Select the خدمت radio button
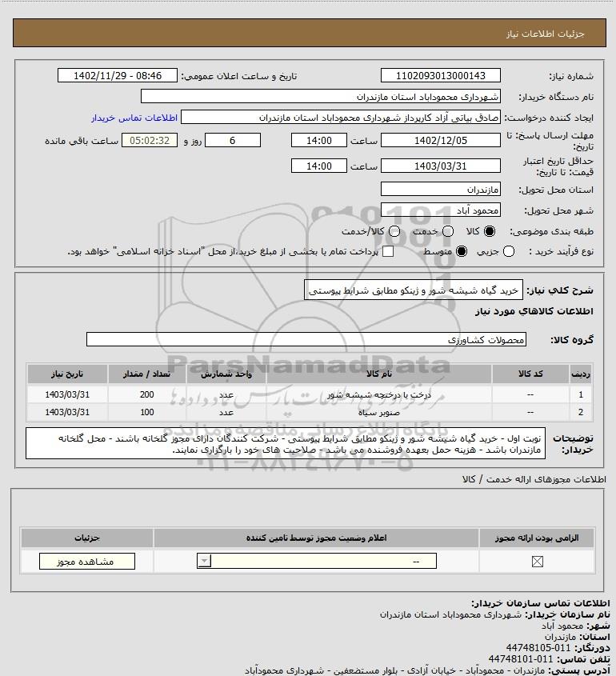This screenshot has width=616, height=676. pyautogui.click(x=448, y=231)
